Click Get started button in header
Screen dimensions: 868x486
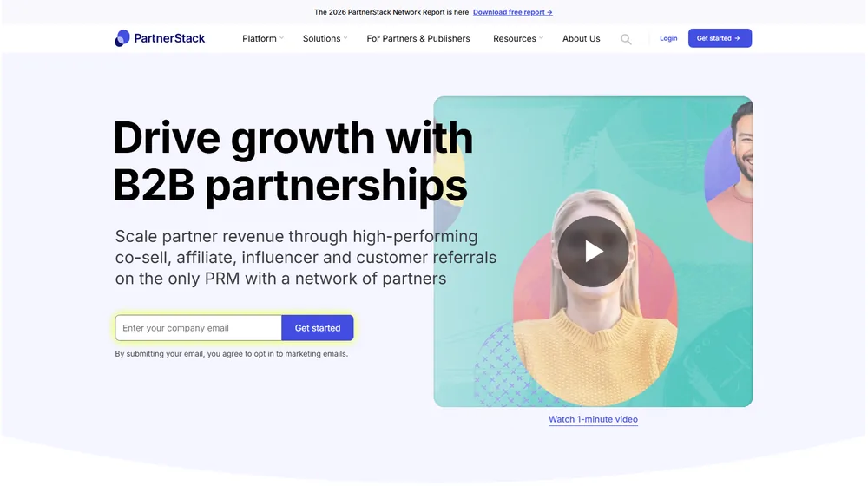[720, 38]
